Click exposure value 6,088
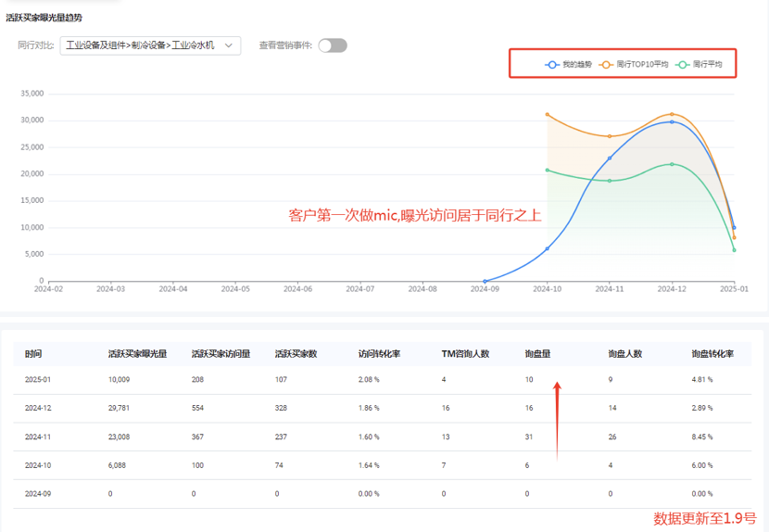 pos(118,465)
